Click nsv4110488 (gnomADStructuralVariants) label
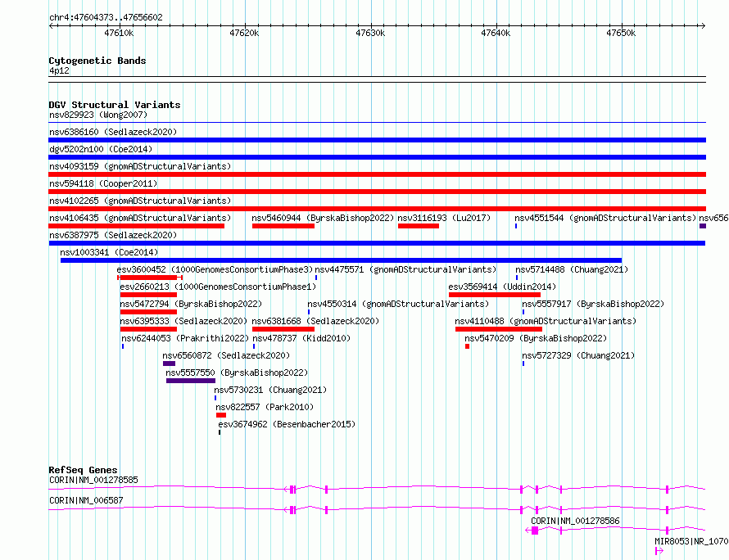729x560 pixels. click(x=546, y=321)
